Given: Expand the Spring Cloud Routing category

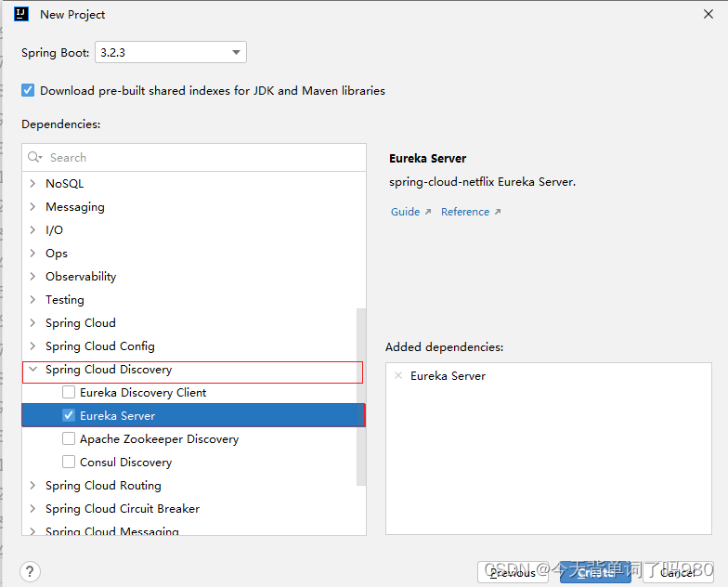Looking at the screenshot, I should [32, 485].
